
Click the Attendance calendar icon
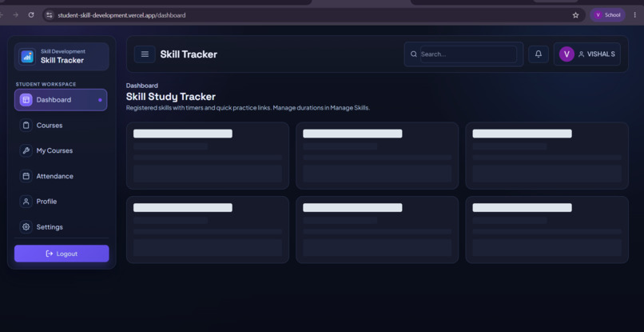(x=26, y=176)
